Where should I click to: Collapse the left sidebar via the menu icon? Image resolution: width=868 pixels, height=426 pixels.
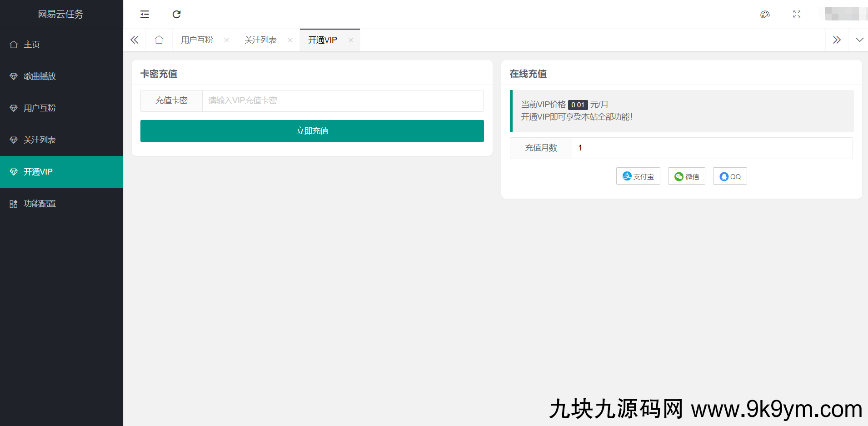click(145, 14)
